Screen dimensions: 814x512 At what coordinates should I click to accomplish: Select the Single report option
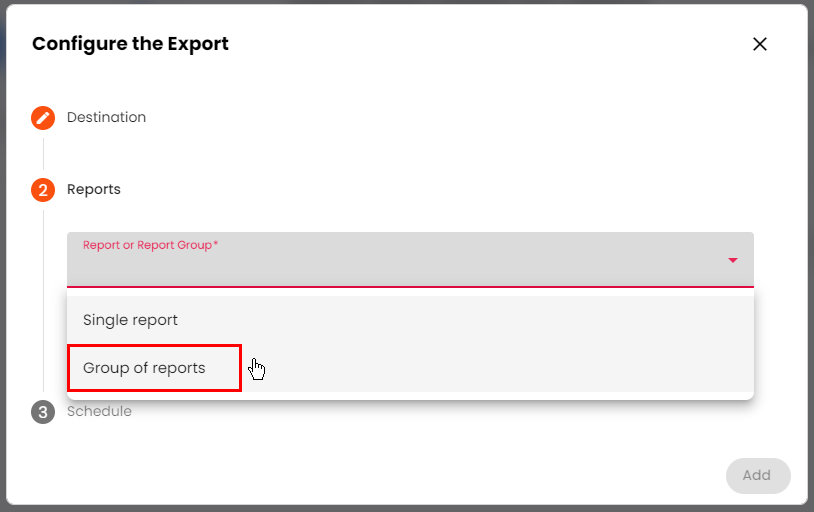click(x=130, y=320)
